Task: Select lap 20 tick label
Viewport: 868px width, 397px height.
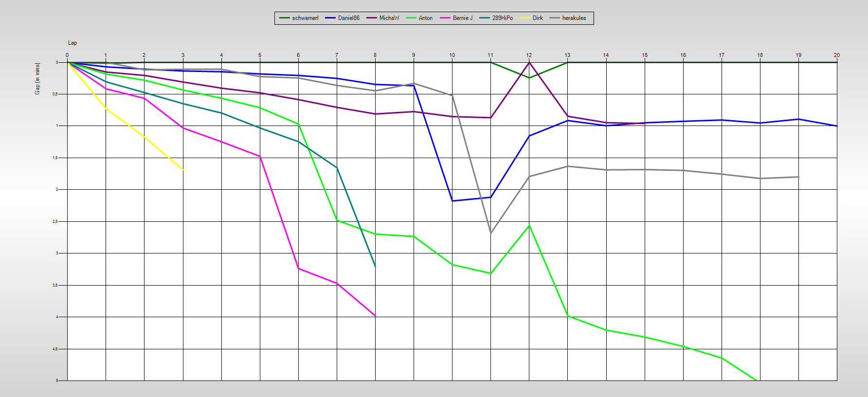Action: point(836,55)
